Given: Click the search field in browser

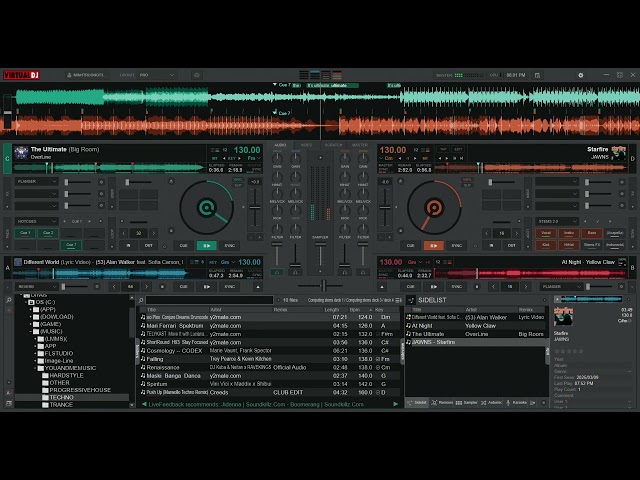Looking at the screenshot, I should [209, 300].
